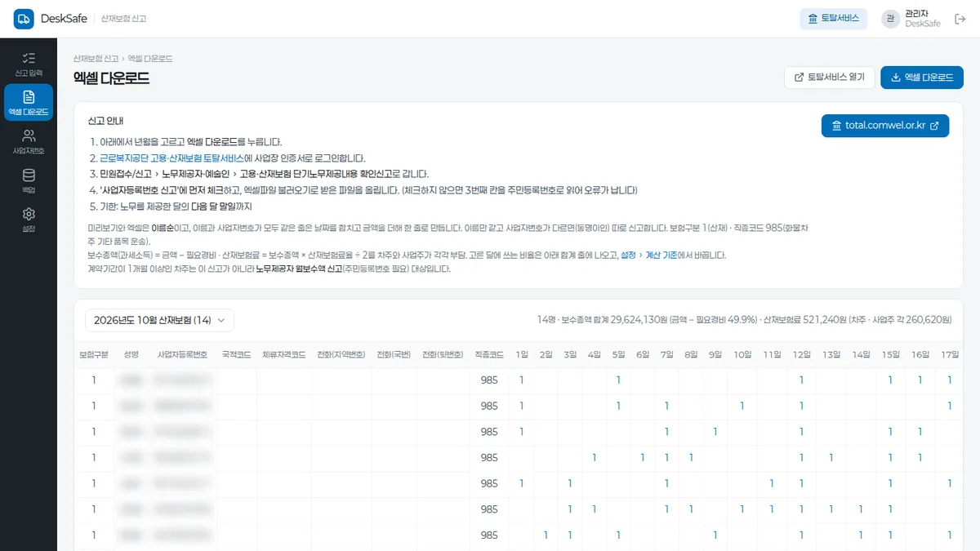This screenshot has height=551, width=980.
Task: Click the logout icon in the top right
Action: (x=960, y=19)
